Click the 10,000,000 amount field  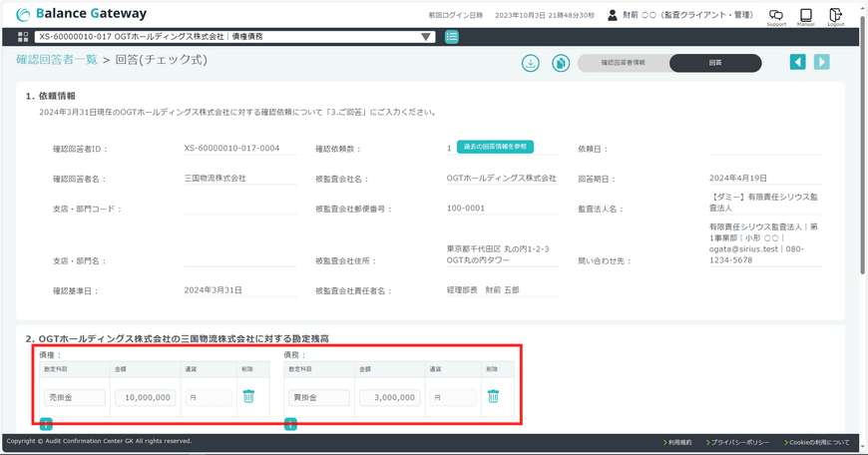coord(146,397)
